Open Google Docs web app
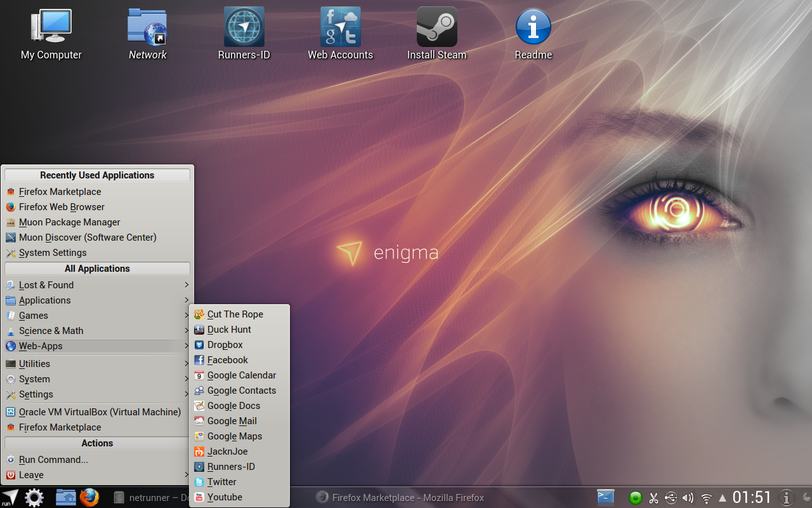 coord(240,406)
